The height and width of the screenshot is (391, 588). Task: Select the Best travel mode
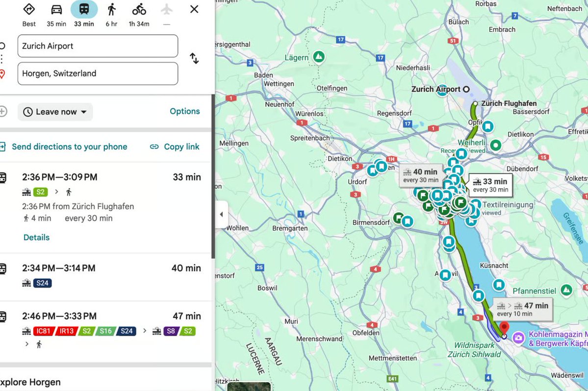[29, 15]
